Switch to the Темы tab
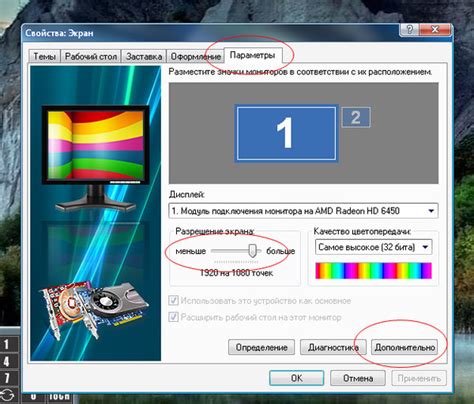474x404 pixels. (x=44, y=56)
